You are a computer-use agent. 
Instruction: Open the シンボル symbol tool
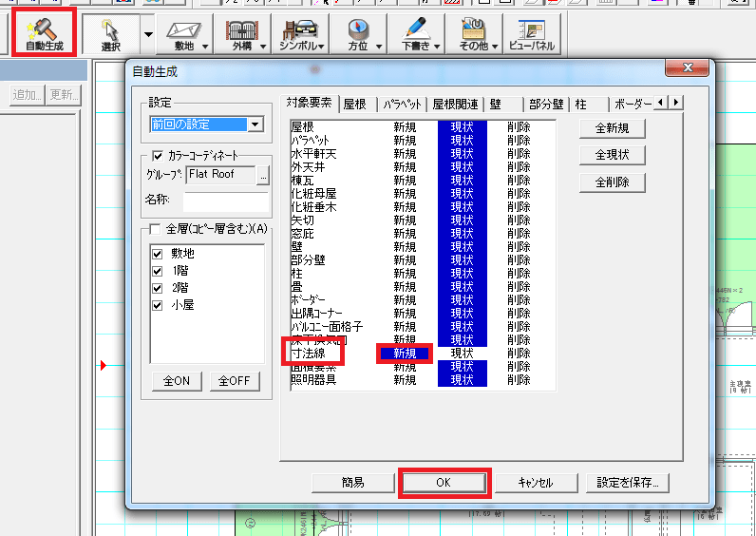click(302, 34)
